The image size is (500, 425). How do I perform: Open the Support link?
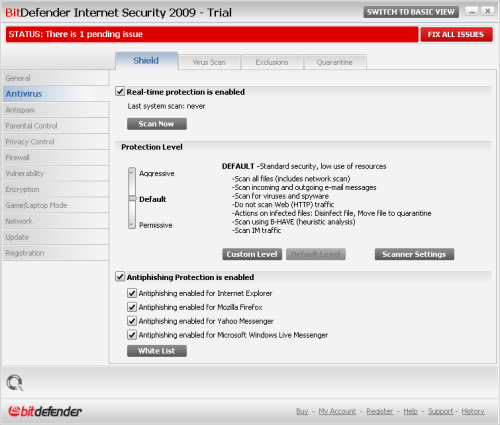[x=441, y=411]
